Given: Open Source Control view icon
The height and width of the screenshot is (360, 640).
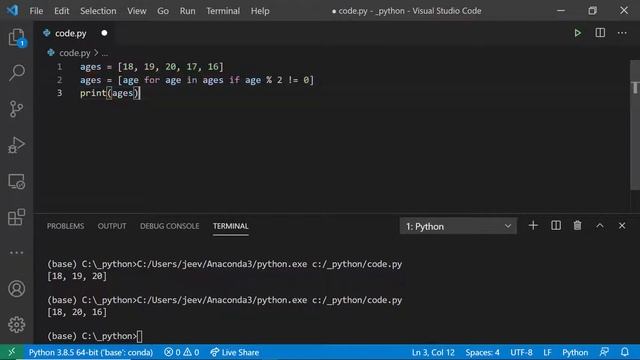Looking at the screenshot, I should (x=16, y=109).
